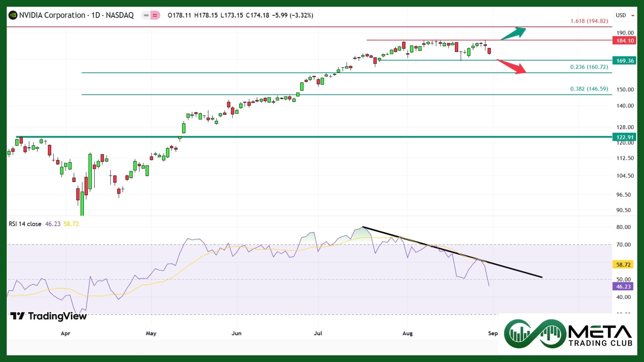The height and width of the screenshot is (362, 644).
Task: Click the grey dash market status indicator
Action: pyautogui.click(x=146, y=15)
